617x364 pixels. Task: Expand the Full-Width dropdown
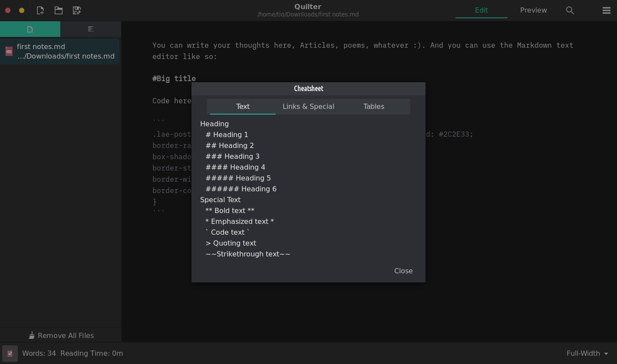(587, 354)
